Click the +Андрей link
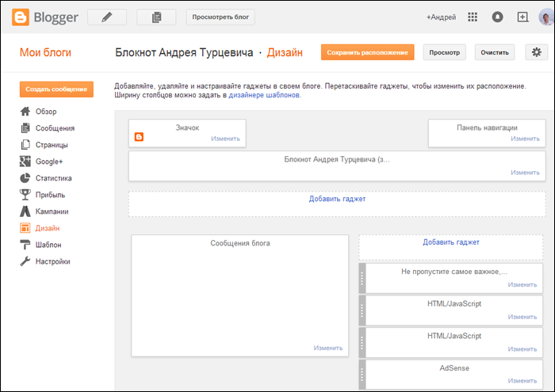This screenshot has height=392, width=555. (441, 17)
